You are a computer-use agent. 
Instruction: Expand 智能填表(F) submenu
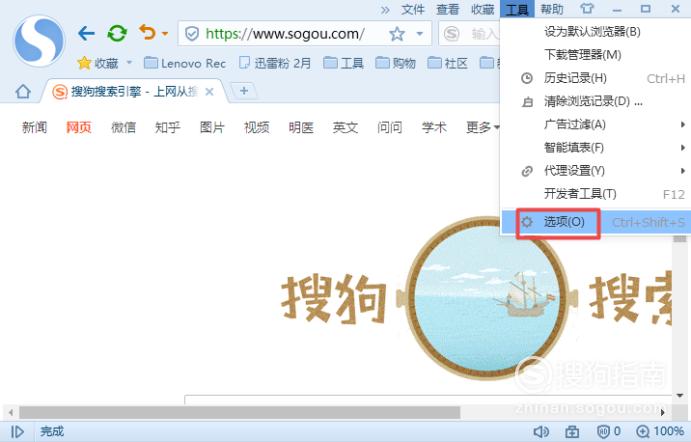(595, 147)
